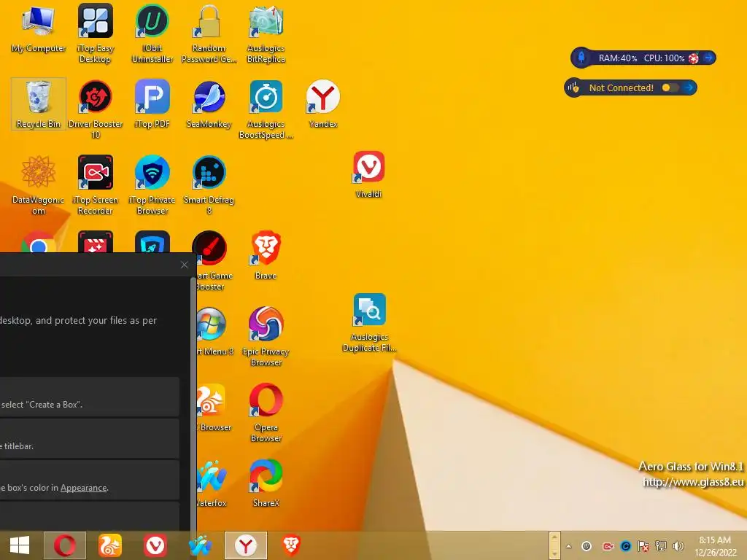
Task: Click the 'Create a Box' instruction row
Action: pyautogui.click(x=90, y=397)
